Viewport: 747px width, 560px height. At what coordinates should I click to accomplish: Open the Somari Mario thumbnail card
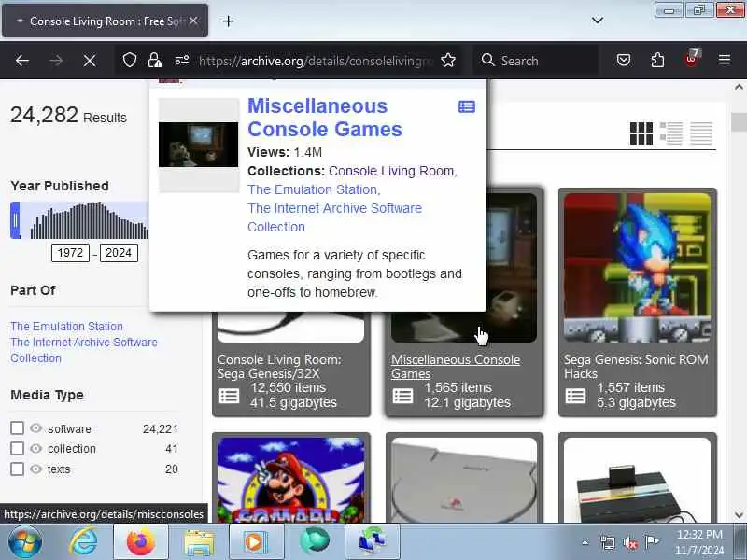(291, 480)
